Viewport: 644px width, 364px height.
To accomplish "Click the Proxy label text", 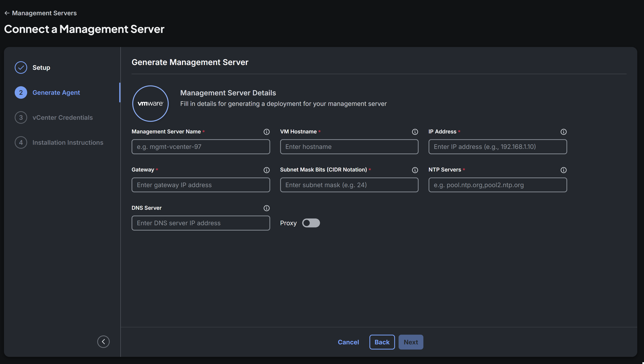I will point(288,223).
